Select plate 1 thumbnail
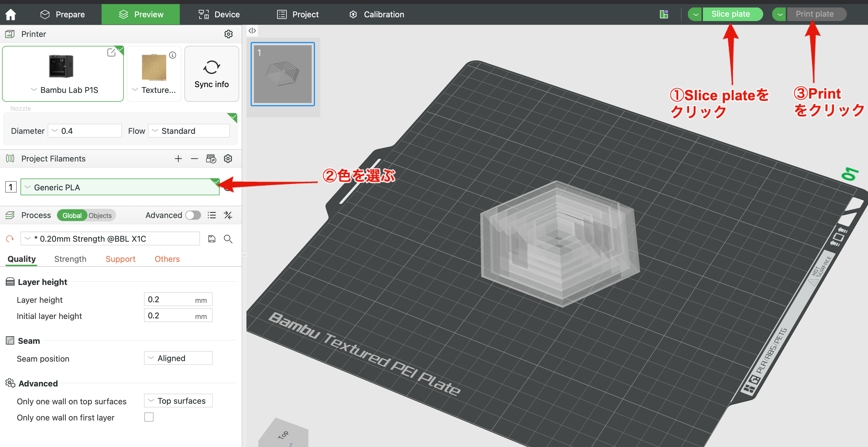868x447 pixels. point(283,74)
